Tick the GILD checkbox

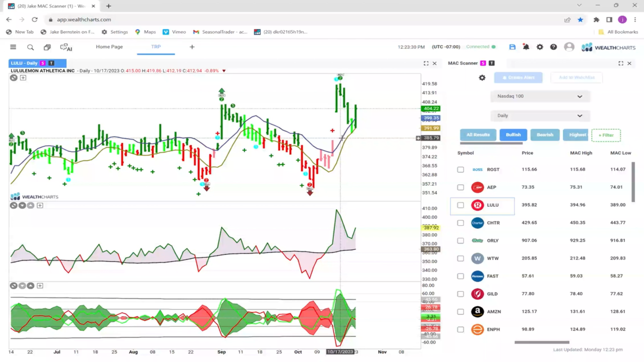point(461,294)
